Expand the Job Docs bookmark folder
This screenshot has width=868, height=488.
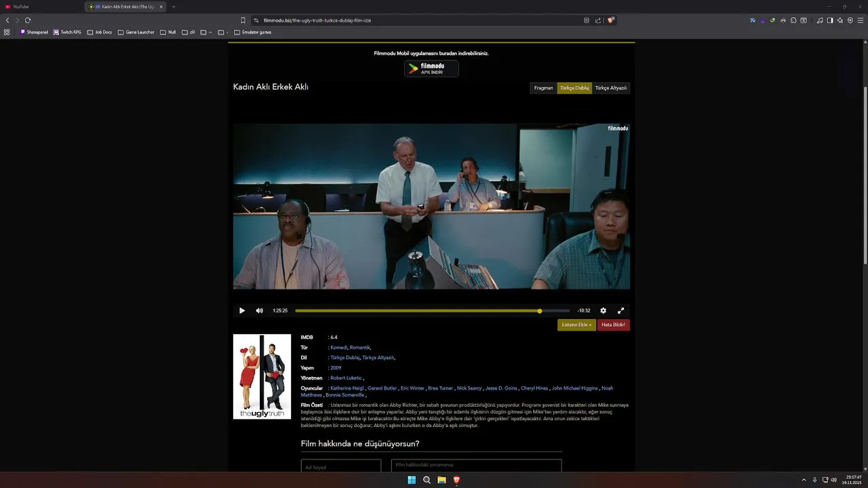tap(100, 32)
